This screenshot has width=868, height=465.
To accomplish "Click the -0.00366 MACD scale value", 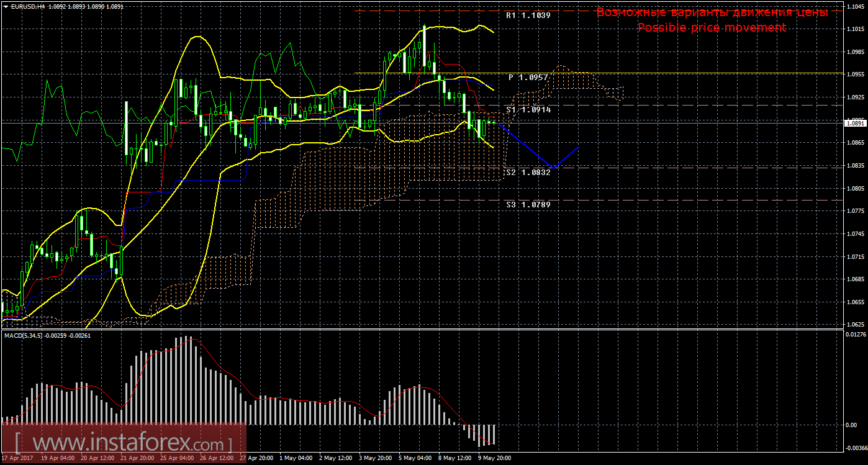I will click(855, 448).
